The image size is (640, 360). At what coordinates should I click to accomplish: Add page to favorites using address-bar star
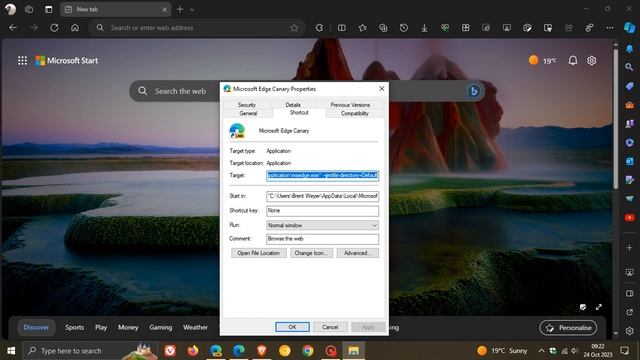(x=294, y=28)
